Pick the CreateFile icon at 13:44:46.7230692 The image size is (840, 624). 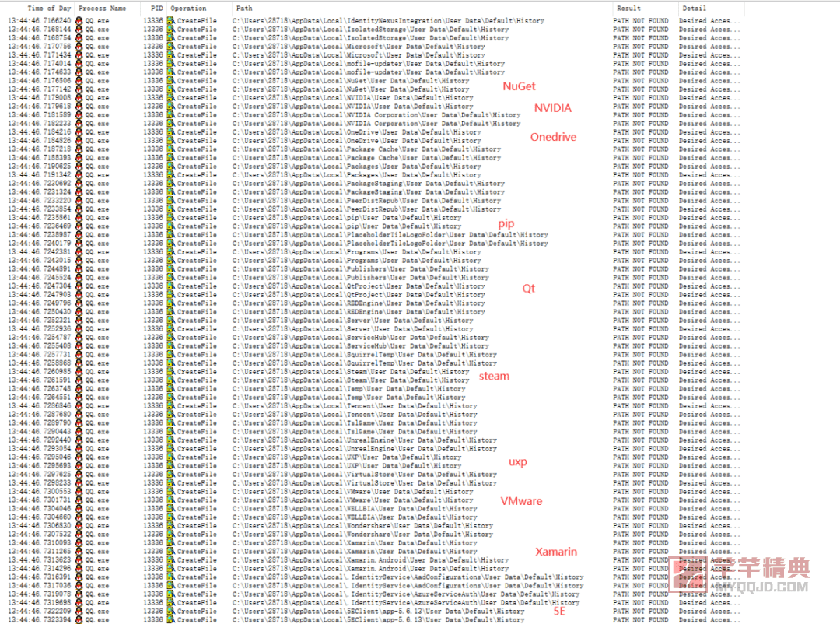pyautogui.click(x=171, y=184)
